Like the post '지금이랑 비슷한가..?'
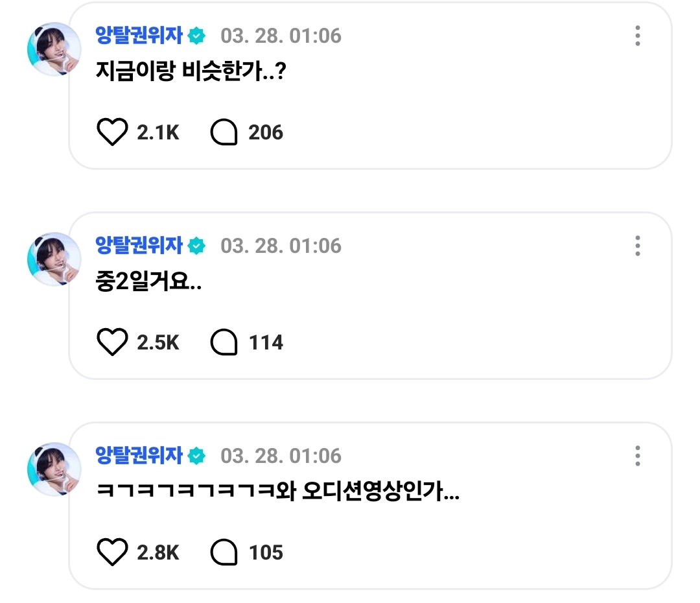 point(112,132)
